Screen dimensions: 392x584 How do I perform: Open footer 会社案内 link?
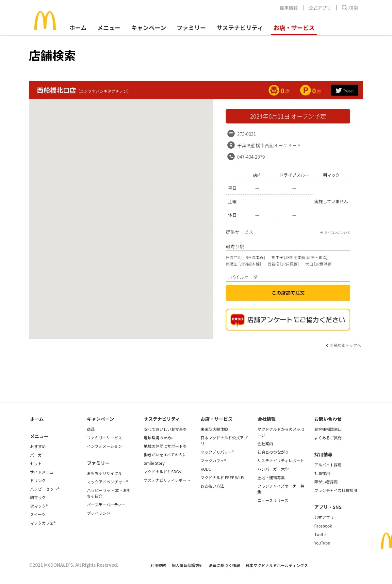265,444
